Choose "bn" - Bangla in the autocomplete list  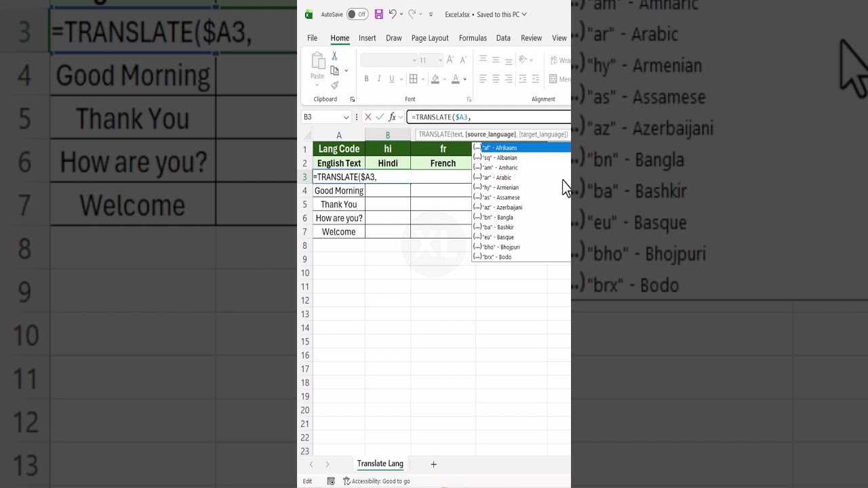pos(521,218)
